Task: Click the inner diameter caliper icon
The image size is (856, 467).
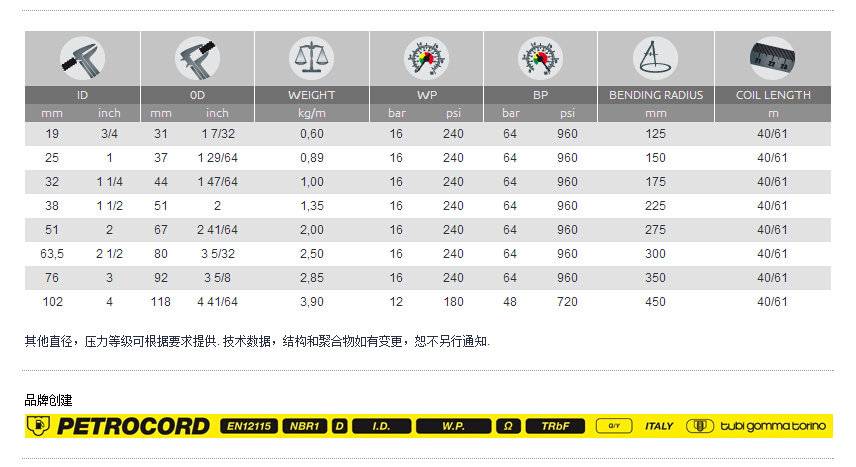Action: click(x=82, y=58)
